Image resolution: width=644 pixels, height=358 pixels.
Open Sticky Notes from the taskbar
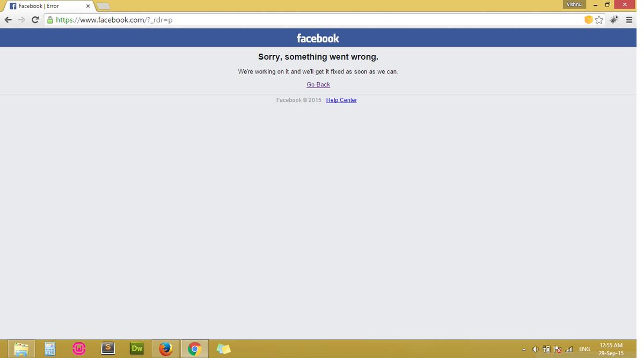224,349
